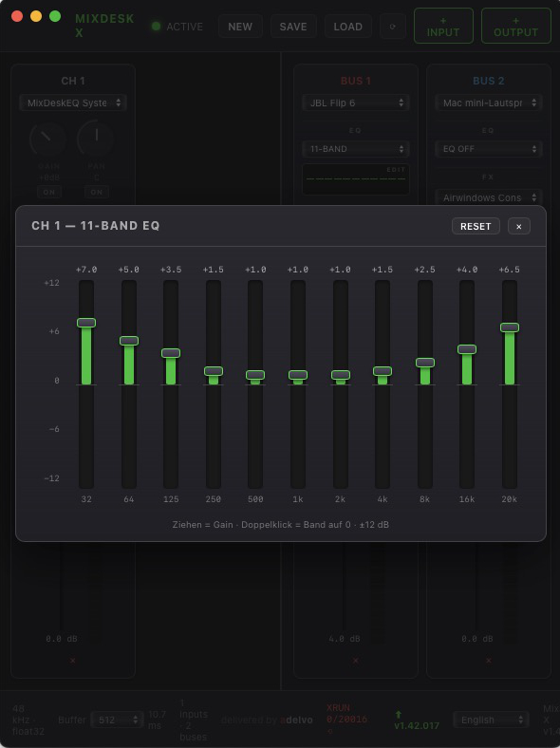Click the +6.5 gain value above 20k
560x748 pixels.
[x=510, y=270]
